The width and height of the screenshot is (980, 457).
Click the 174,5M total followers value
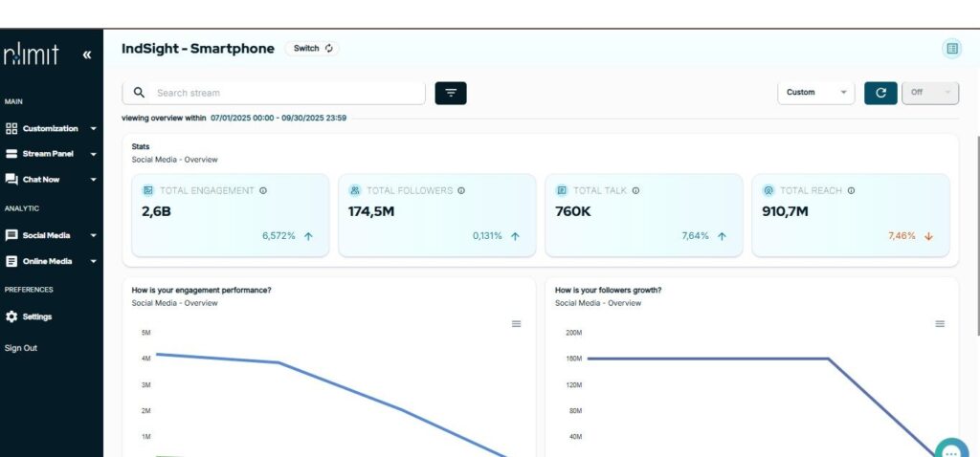coord(371,211)
